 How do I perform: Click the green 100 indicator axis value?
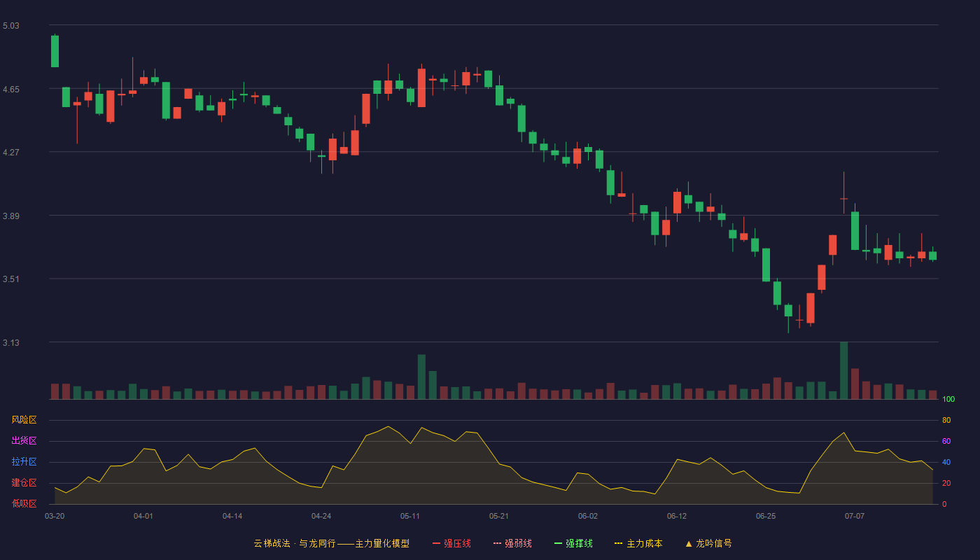[948, 400]
